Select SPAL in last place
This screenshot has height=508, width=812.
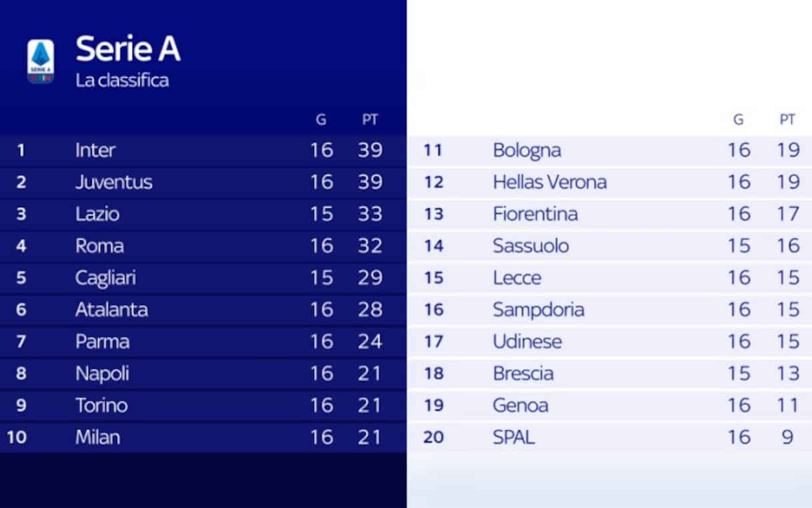[x=513, y=437]
